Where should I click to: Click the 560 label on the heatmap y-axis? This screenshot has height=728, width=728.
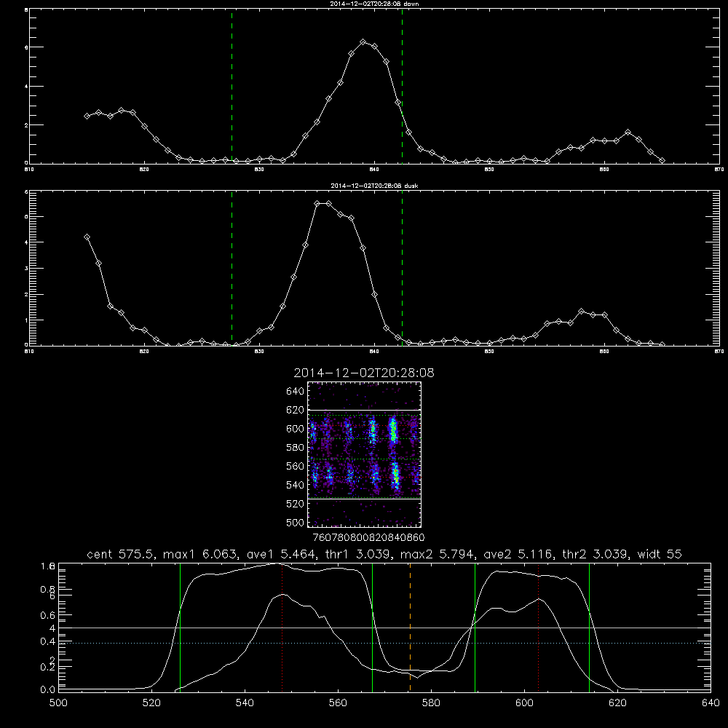tap(296, 466)
